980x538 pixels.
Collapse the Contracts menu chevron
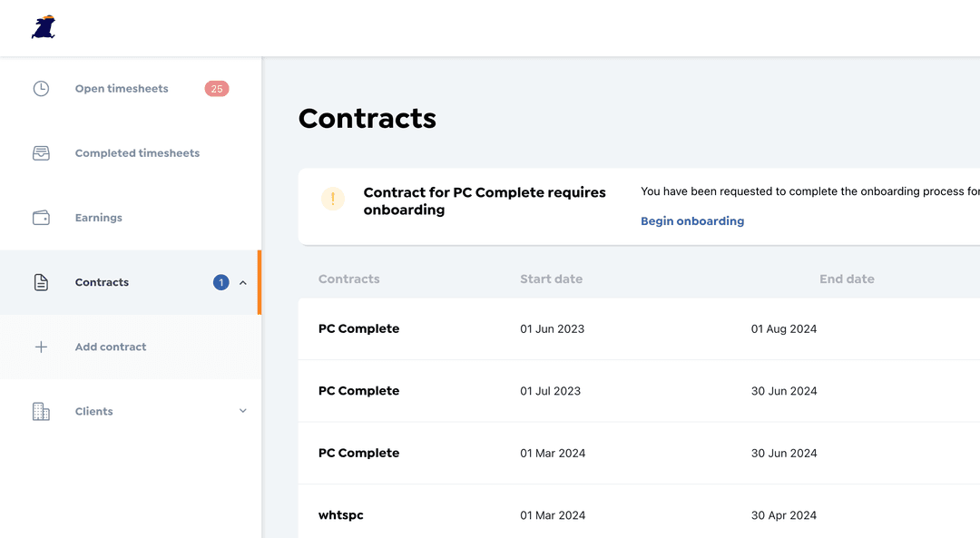tap(243, 283)
